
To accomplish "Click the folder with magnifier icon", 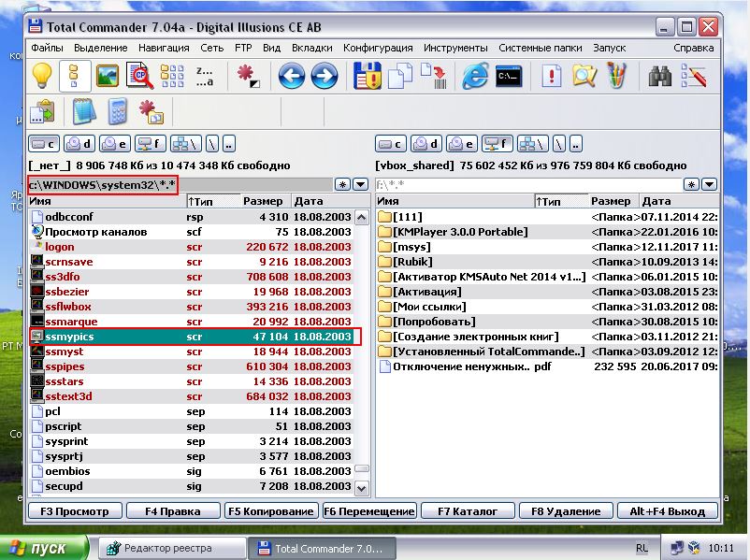I will click(584, 76).
